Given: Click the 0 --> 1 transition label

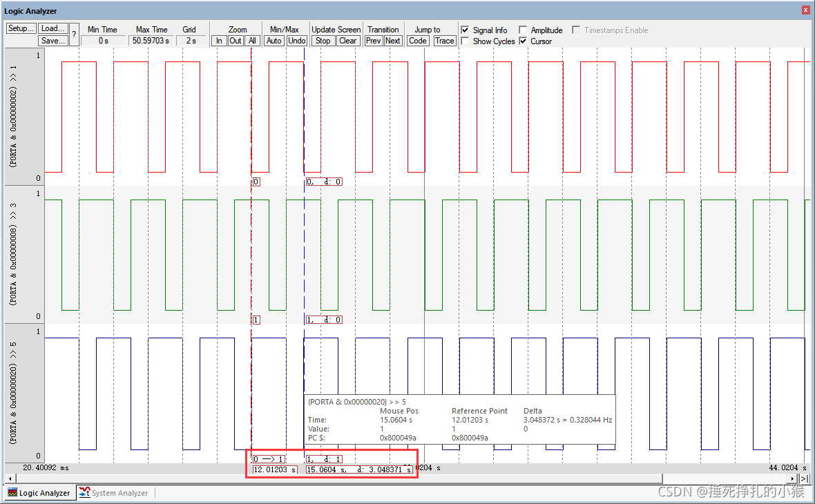Looking at the screenshot, I should (x=269, y=459).
